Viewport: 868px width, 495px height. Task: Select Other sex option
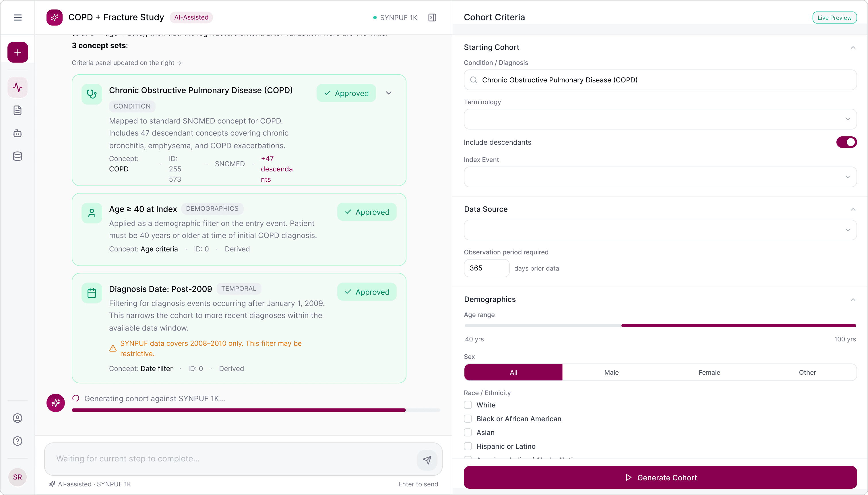(807, 373)
